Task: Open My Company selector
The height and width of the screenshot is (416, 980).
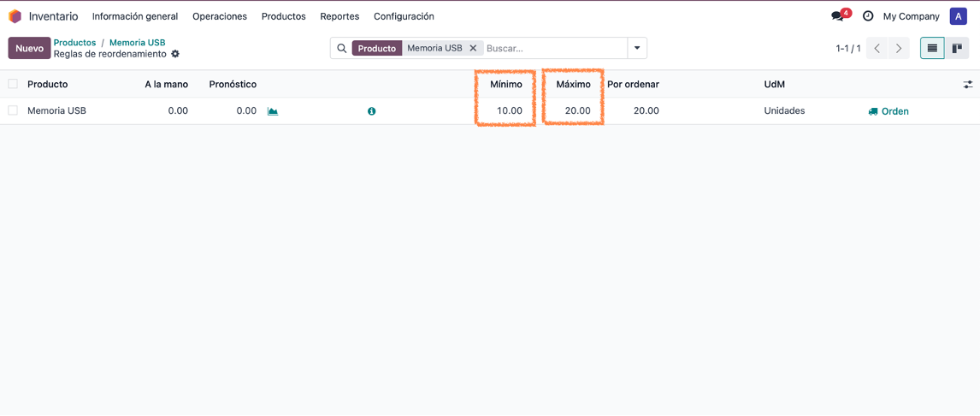Action: pyautogui.click(x=911, y=16)
